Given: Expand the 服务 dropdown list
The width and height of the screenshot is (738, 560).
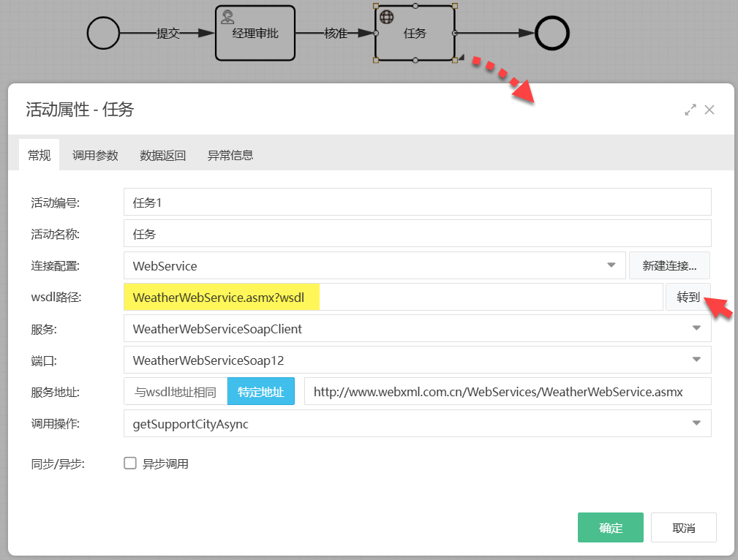Looking at the screenshot, I should tap(417, 329).
